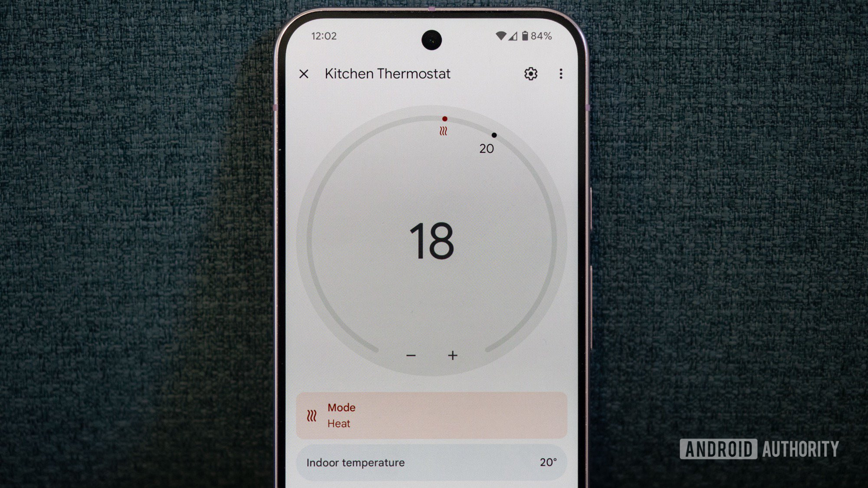Open thermostat settings gear

point(530,73)
